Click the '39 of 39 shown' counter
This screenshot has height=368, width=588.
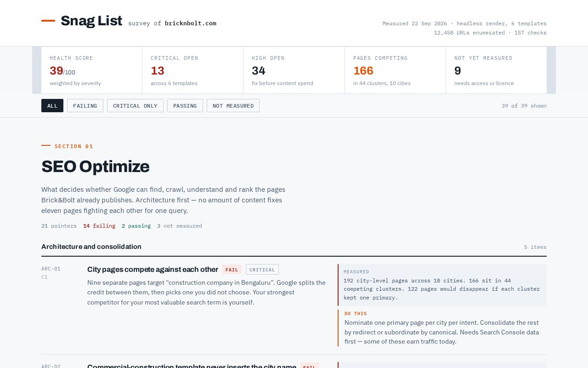pyautogui.click(x=524, y=106)
